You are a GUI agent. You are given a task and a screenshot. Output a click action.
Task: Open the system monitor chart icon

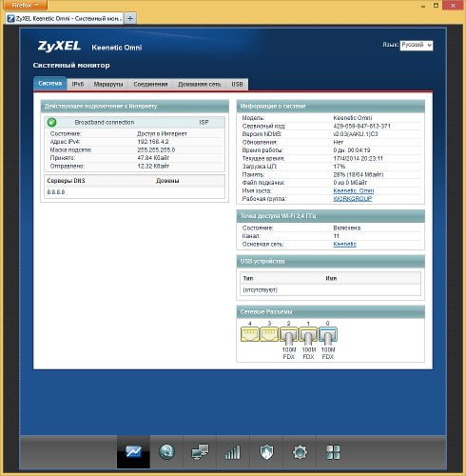133,451
